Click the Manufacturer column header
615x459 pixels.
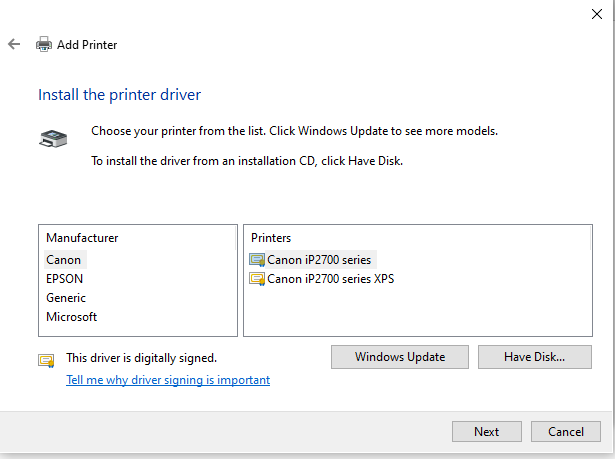point(82,238)
